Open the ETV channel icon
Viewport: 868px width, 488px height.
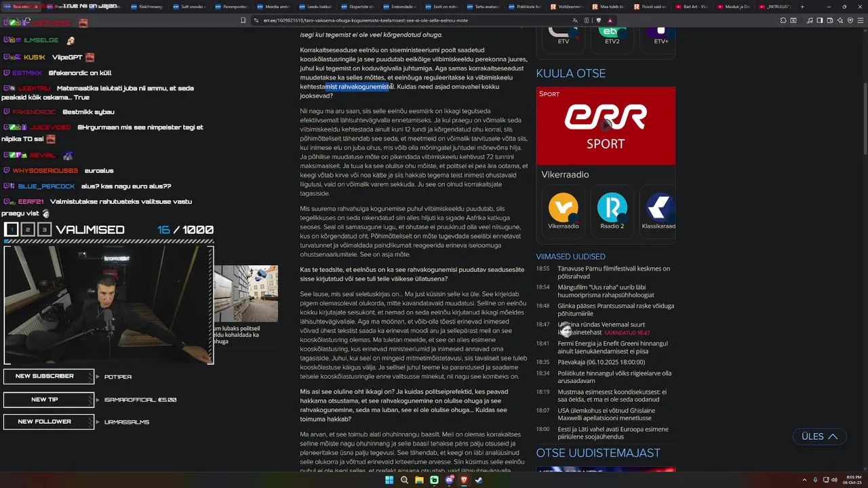(x=563, y=33)
